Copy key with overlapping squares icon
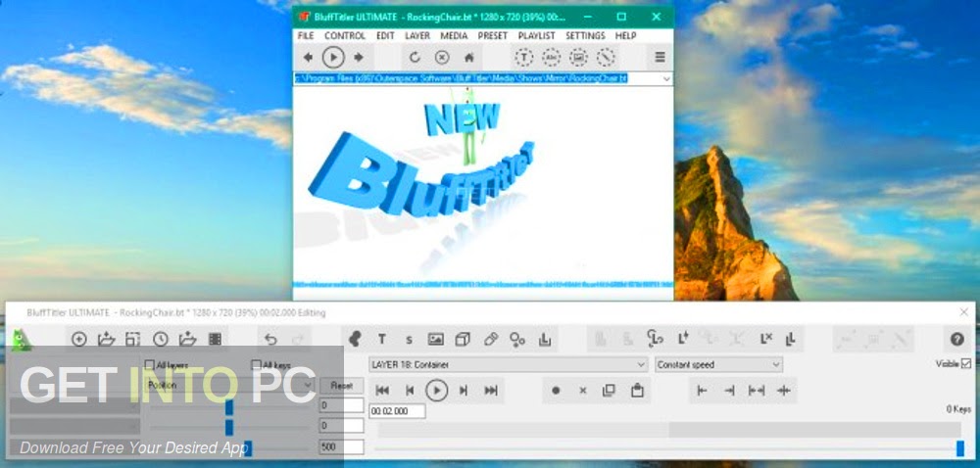Image resolution: width=980 pixels, height=468 pixels. pos(609,391)
